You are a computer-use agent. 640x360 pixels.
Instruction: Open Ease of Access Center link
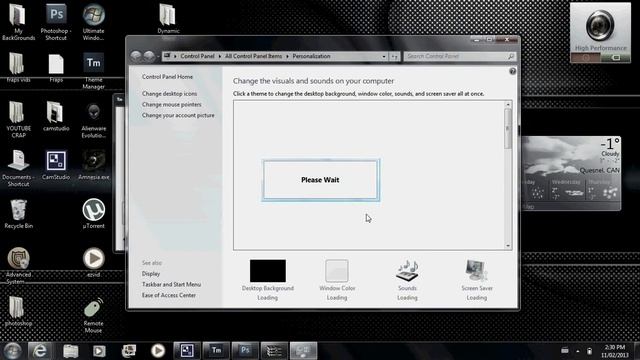(x=169, y=295)
